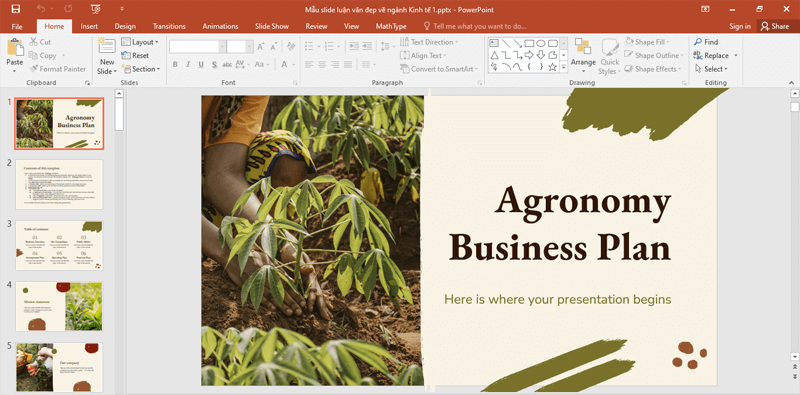The width and height of the screenshot is (800, 395).
Task: Open Customize Quick Access Toolbar dropdown
Action: point(121,9)
